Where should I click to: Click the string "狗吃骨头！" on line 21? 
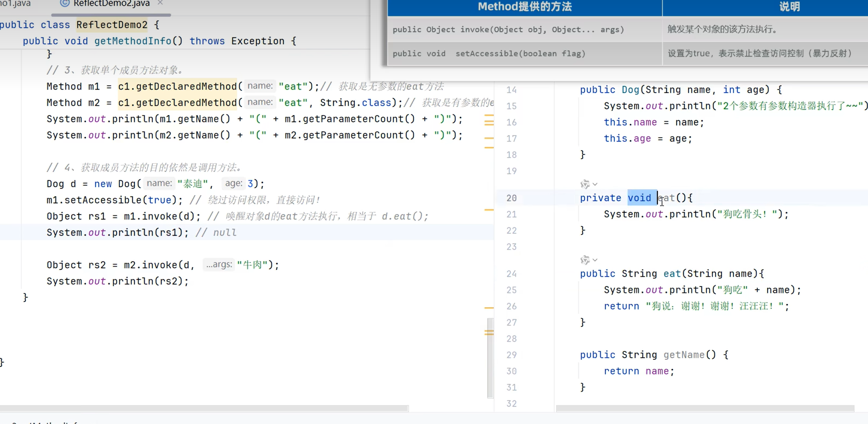[x=747, y=214]
